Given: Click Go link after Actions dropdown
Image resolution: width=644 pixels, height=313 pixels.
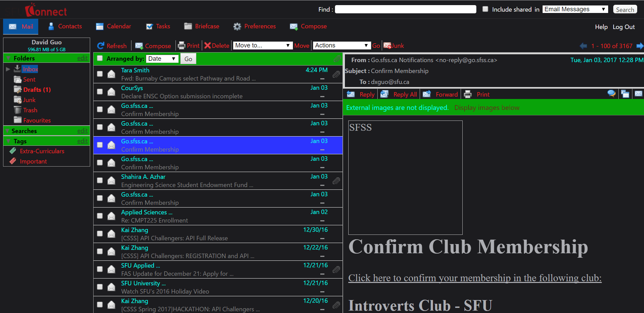Looking at the screenshot, I should 376,46.
